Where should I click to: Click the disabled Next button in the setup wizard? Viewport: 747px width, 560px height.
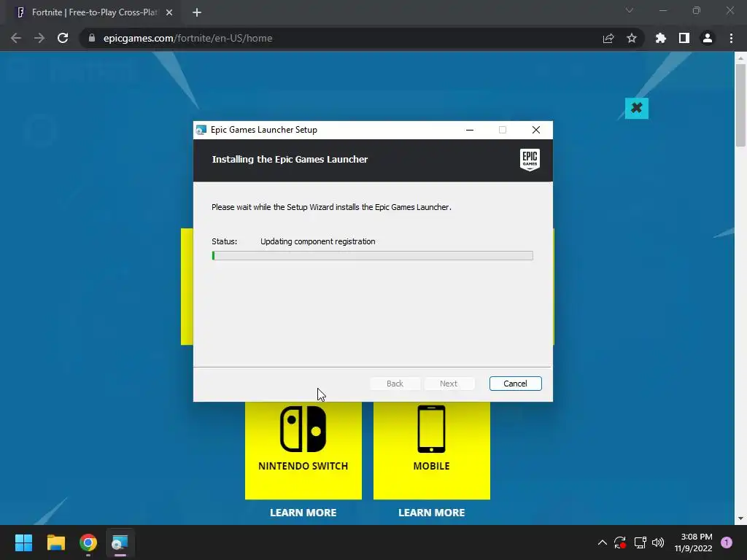point(449,384)
